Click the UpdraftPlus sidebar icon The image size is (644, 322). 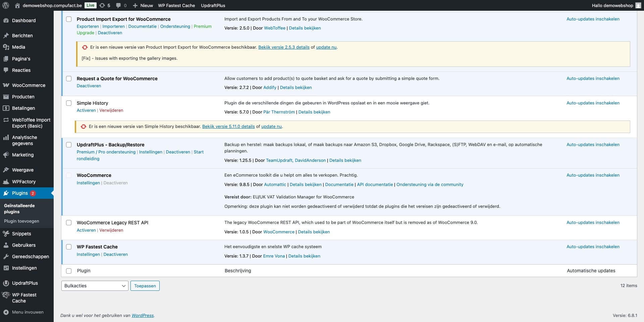[x=6, y=283]
